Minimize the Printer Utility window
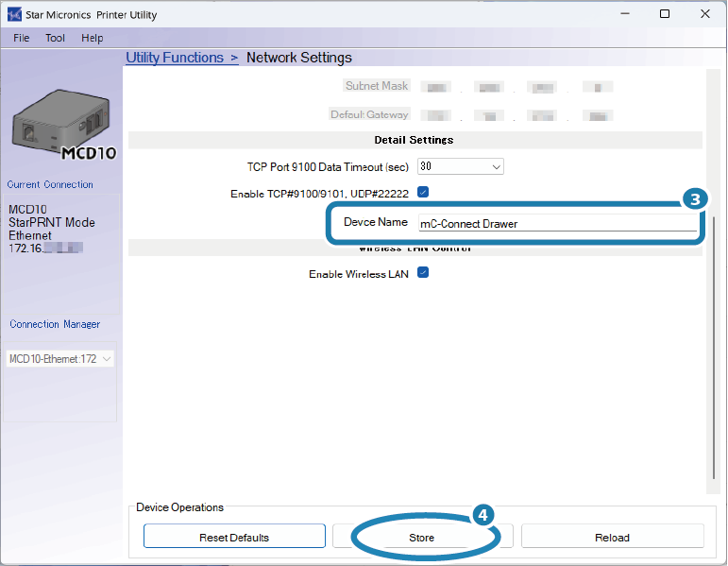 (x=622, y=15)
